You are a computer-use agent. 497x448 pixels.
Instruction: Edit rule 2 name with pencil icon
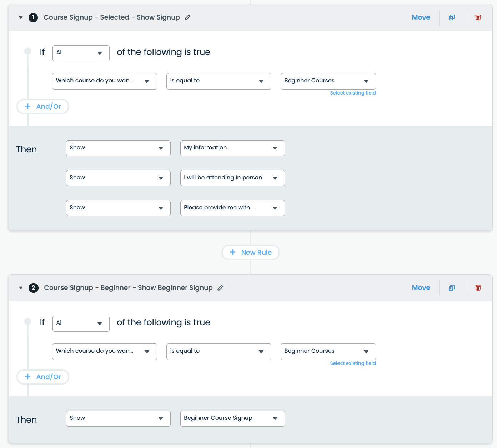click(x=220, y=288)
